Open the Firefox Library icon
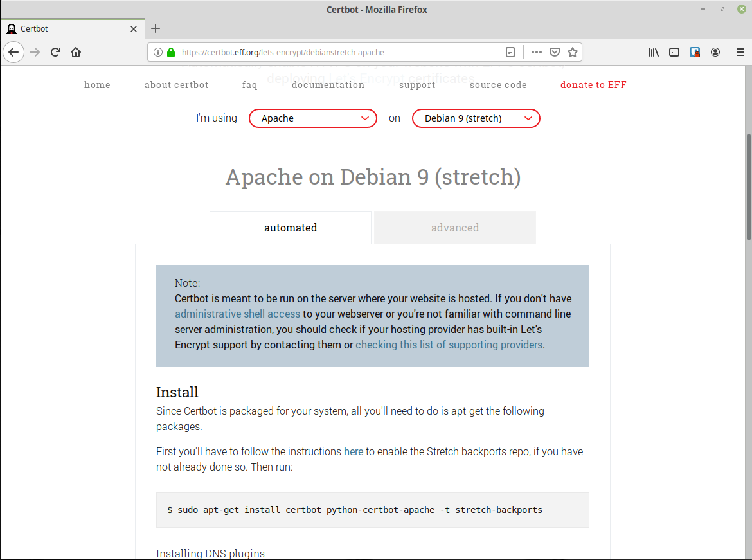This screenshot has width=752, height=560. 654,52
